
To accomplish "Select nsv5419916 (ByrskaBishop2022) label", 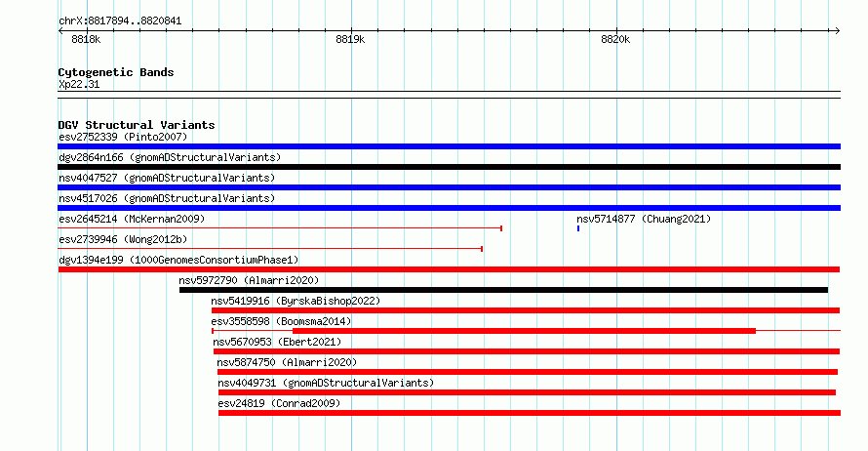I will pyautogui.click(x=296, y=301).
